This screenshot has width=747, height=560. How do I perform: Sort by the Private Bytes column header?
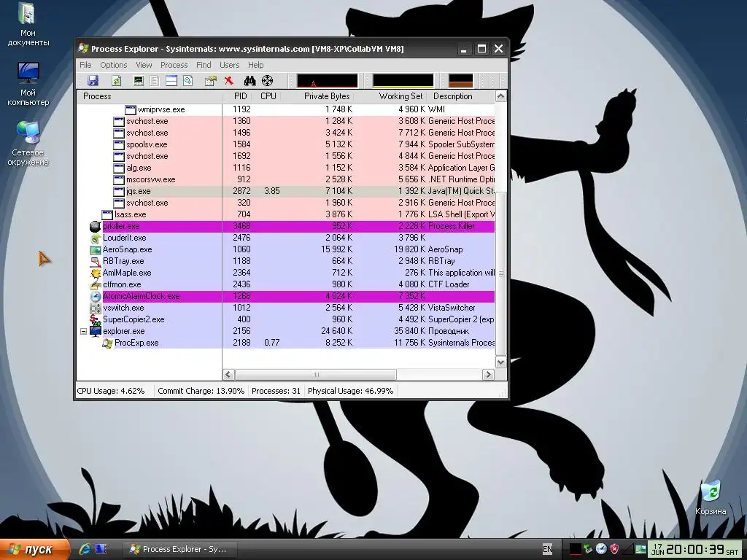(x=319, y=96)
